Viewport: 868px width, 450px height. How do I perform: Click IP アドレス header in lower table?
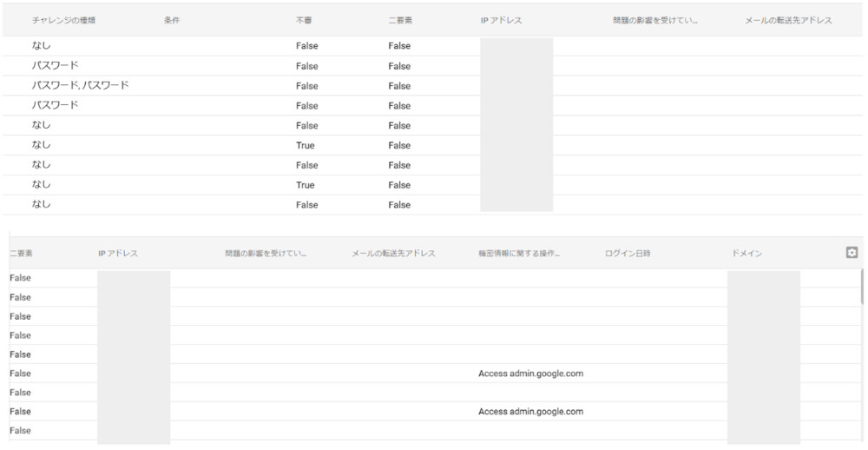[x=118, y=254]
